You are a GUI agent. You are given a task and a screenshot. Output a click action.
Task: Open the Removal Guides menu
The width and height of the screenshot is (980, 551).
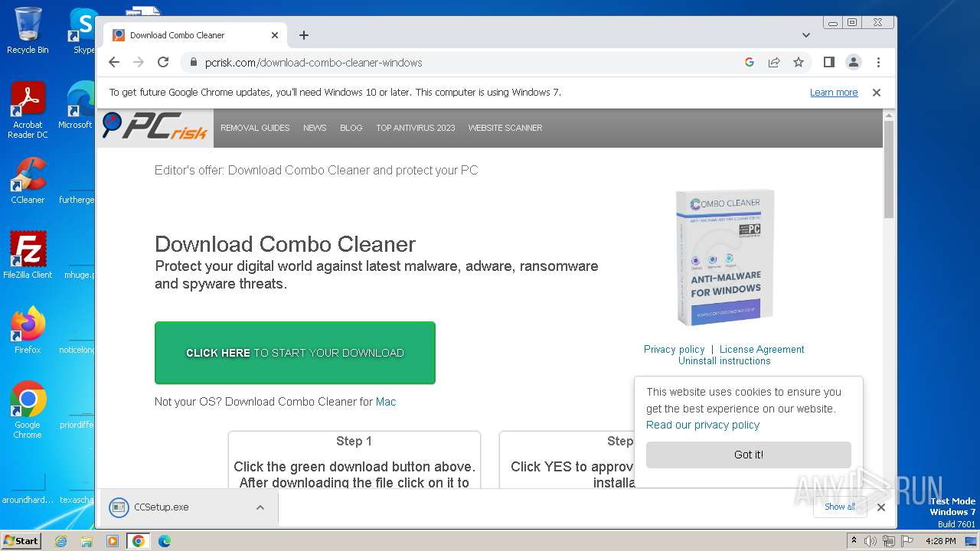coord(255,128)
